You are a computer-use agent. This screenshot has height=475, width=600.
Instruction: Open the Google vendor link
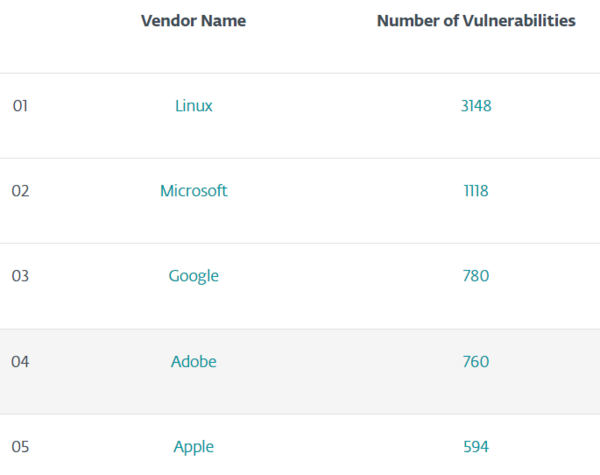click(x=194, y=276)
